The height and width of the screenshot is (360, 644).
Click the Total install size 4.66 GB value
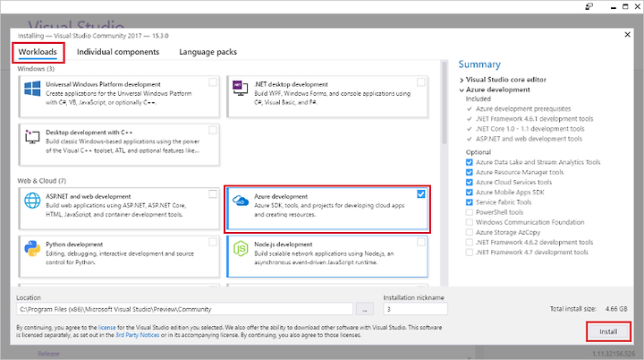click(616, 309)
